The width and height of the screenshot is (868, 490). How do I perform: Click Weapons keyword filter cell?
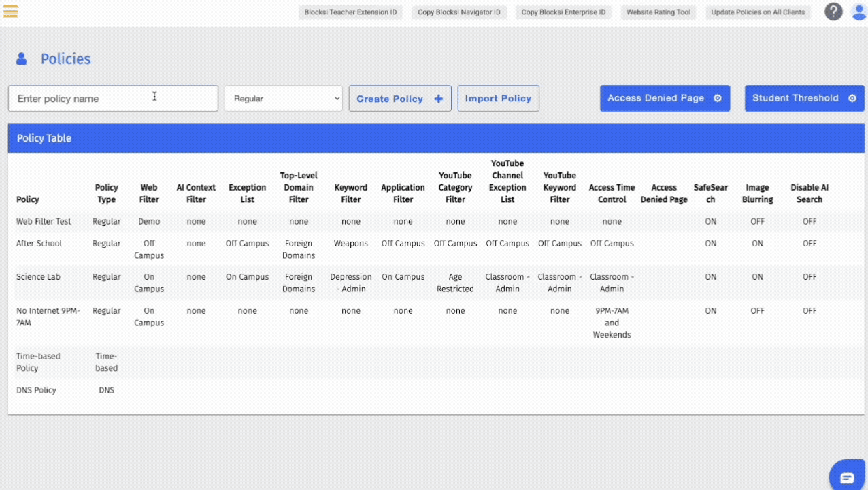[351, 243]
